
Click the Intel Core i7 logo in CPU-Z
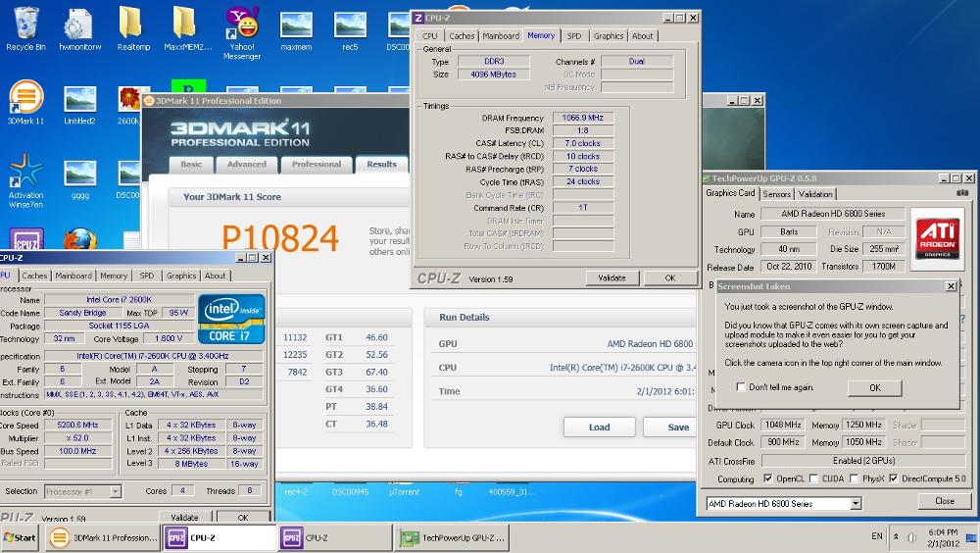pos(231,318)
